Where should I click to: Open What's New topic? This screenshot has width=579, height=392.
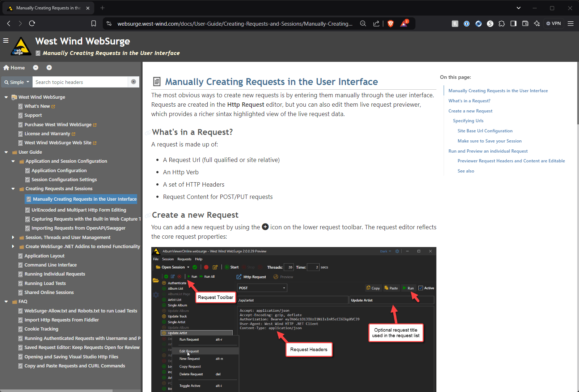click(x=37, y=106)
